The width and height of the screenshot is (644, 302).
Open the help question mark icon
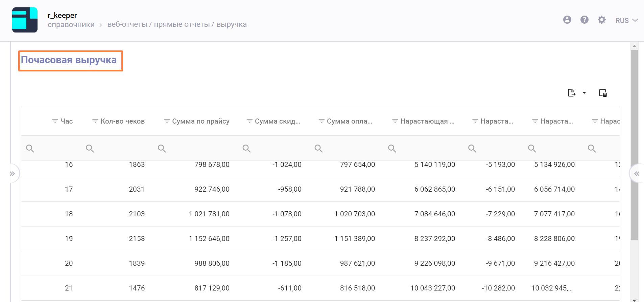(x=584, y=20)
